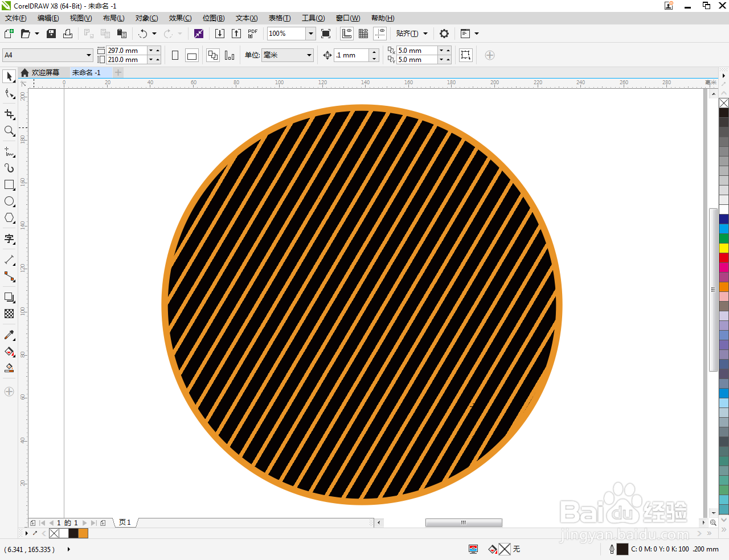Open the 编辑(E) menu

[x=48, y=18]
